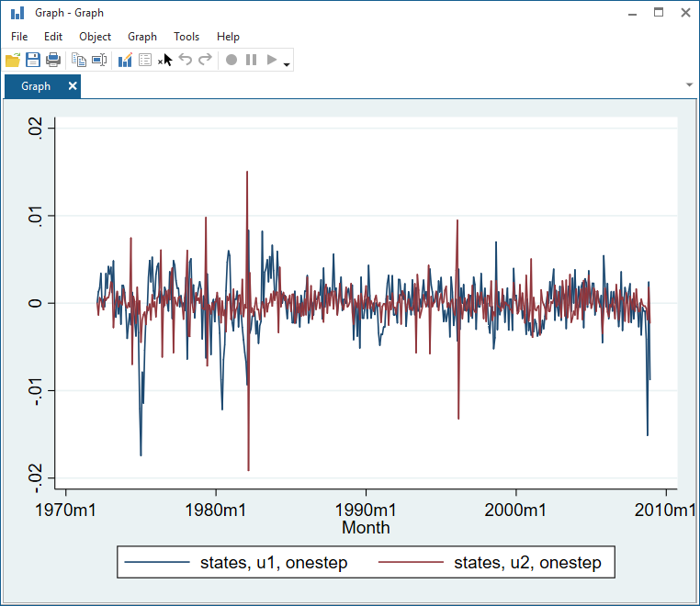Select the Graph tab

pyautogui.click(x=36, y=86)
